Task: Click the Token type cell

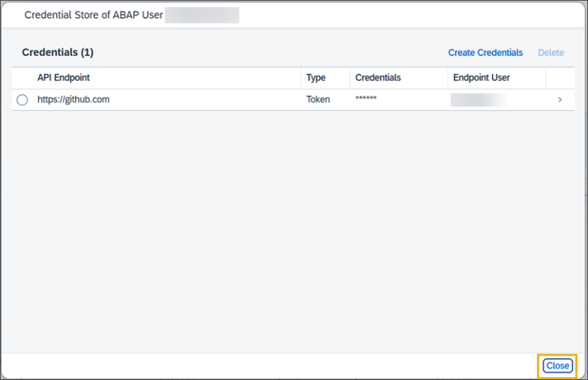Action: tap(318, 100)
